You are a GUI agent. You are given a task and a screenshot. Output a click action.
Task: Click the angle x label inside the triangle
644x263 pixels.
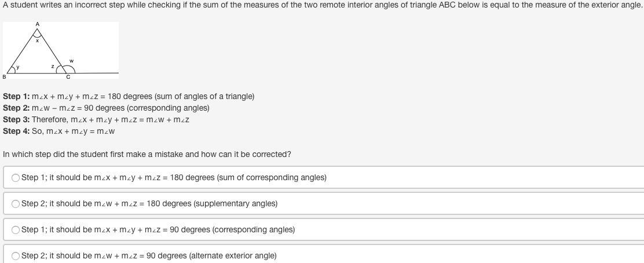tap(38, 41)
